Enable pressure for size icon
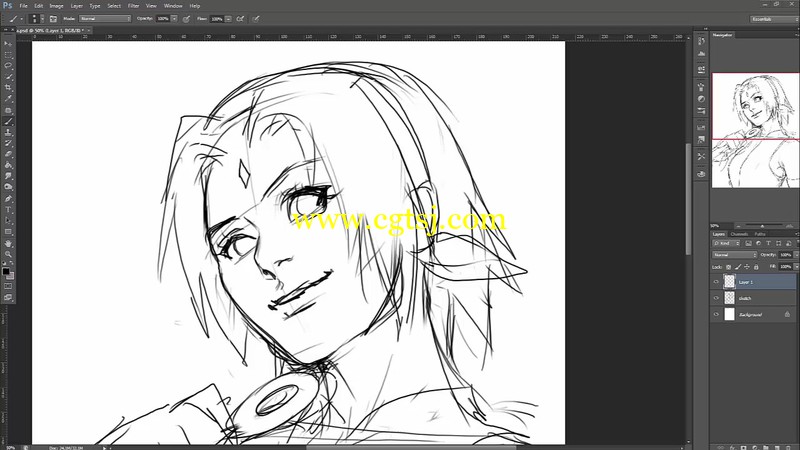Image resolution: width=800 pixels, height=450 pixels. 256,19
